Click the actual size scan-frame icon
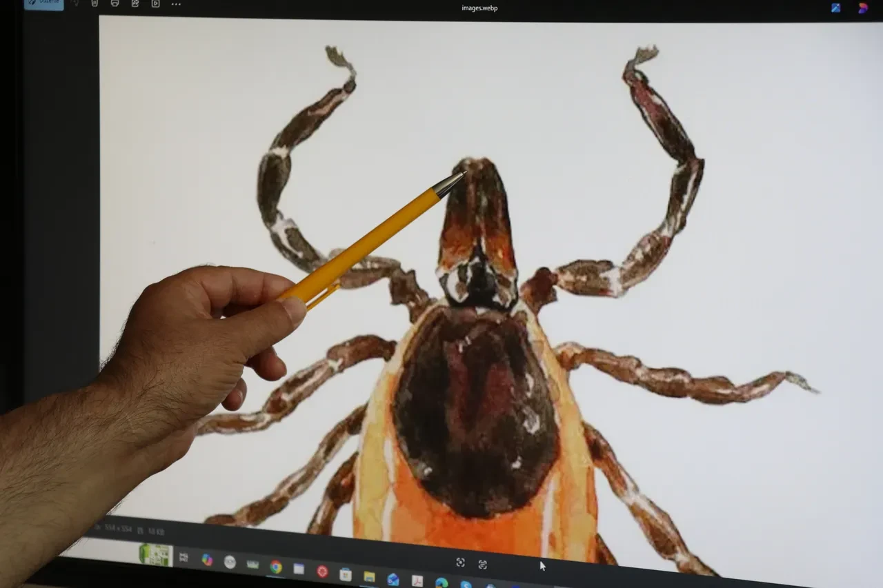The height and width of the screenshot is (588, 883). (482, 565)
